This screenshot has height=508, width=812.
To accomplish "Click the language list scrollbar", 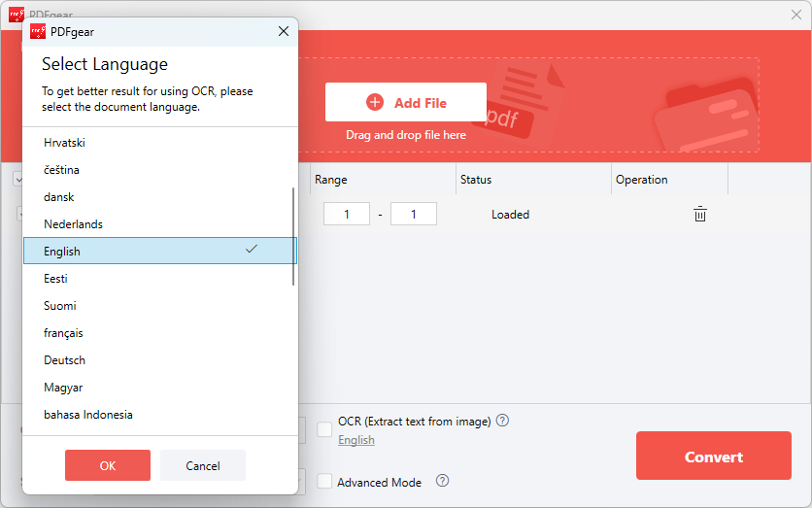I will (293, 236).
